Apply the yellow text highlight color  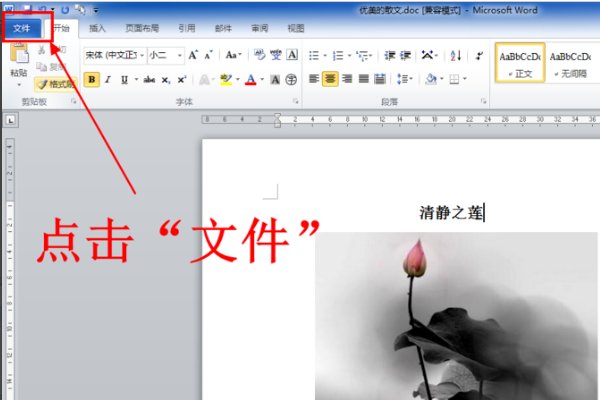pyautogui.click(x=226, y=80)
